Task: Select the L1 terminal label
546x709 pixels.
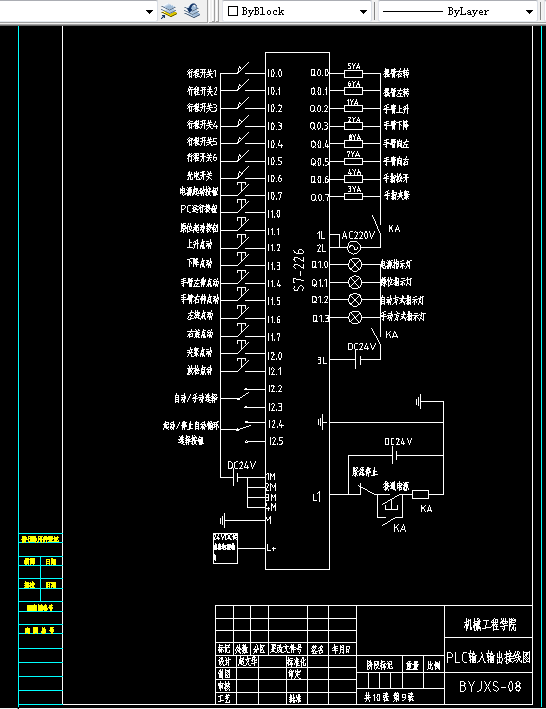Action: [316, 497]
